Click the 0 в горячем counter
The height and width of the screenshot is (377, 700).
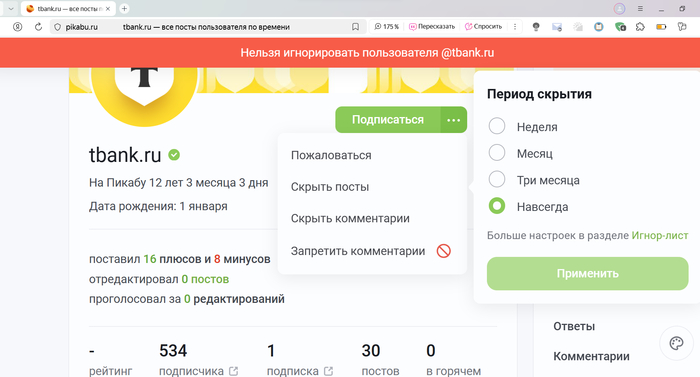pyautogui.click(x=454, y=360)
